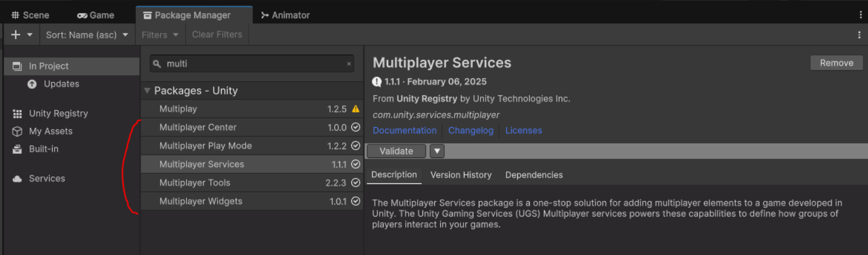Switch to the Game tab
The height and width of the screenshot is (255, 868).
[x=96, y=15]
